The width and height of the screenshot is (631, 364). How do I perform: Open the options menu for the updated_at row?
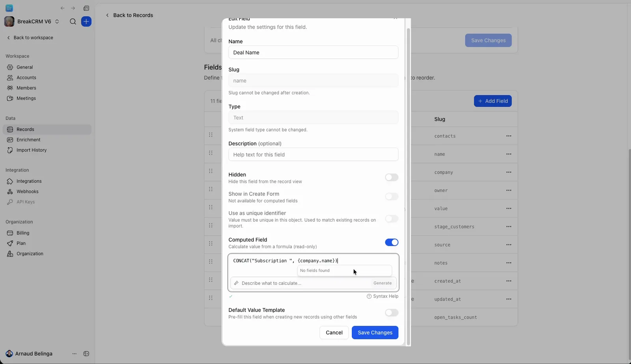(509, 299)
